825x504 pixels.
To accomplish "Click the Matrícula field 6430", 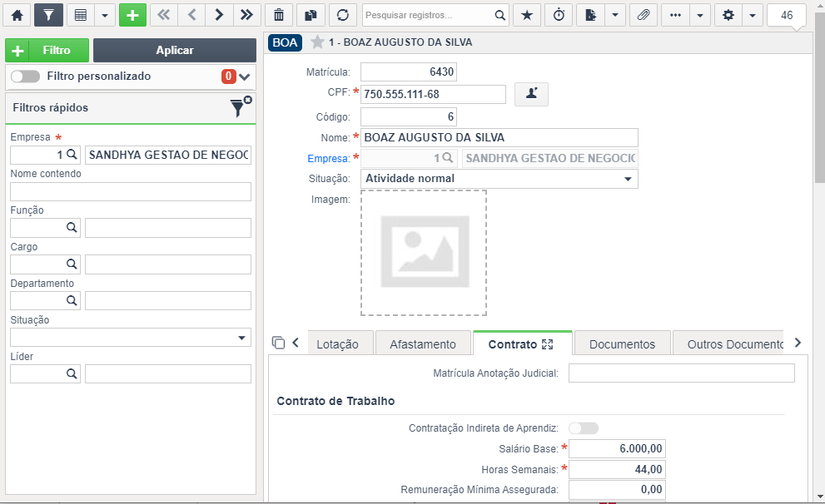I will (408, 72).
